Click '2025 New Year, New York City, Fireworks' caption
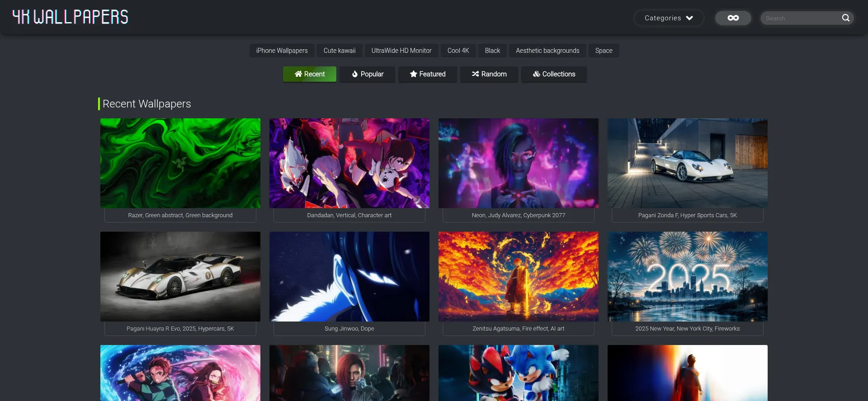 click(688, 329)
